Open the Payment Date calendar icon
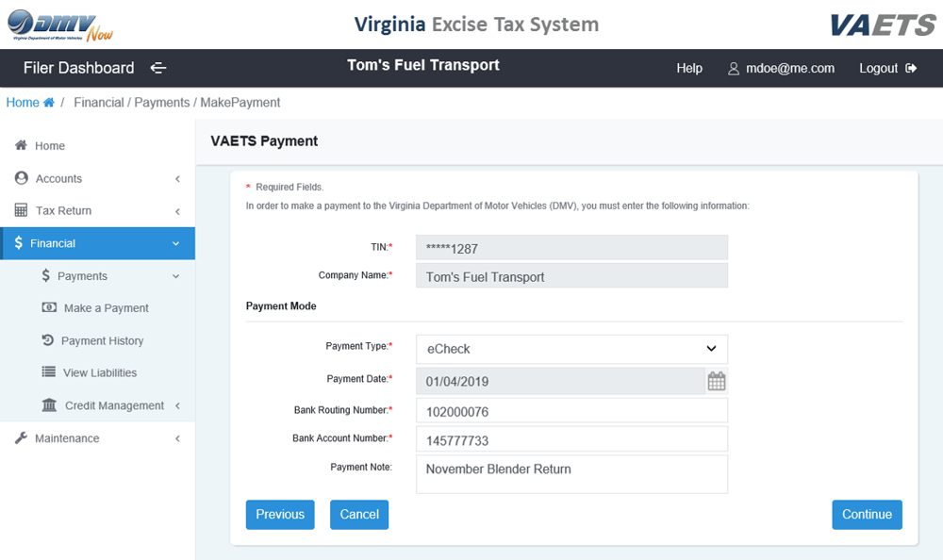The image size is (943, 560). click(x=717, y=382)
